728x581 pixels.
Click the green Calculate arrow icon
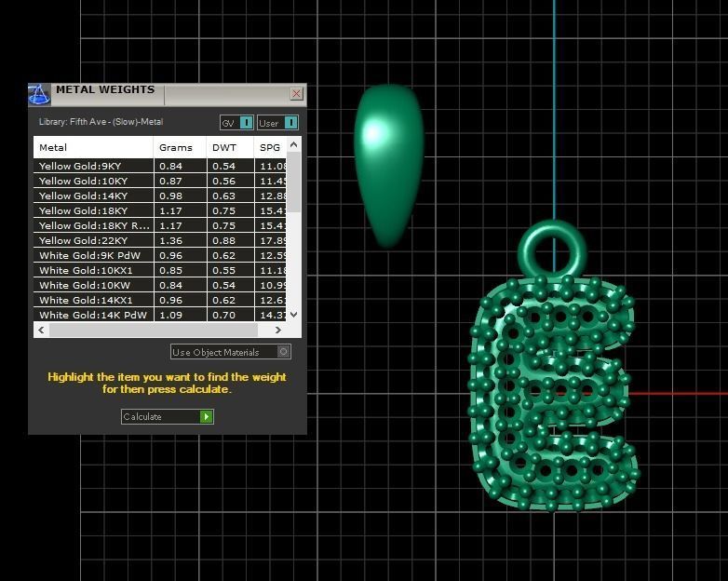point(206,416)
